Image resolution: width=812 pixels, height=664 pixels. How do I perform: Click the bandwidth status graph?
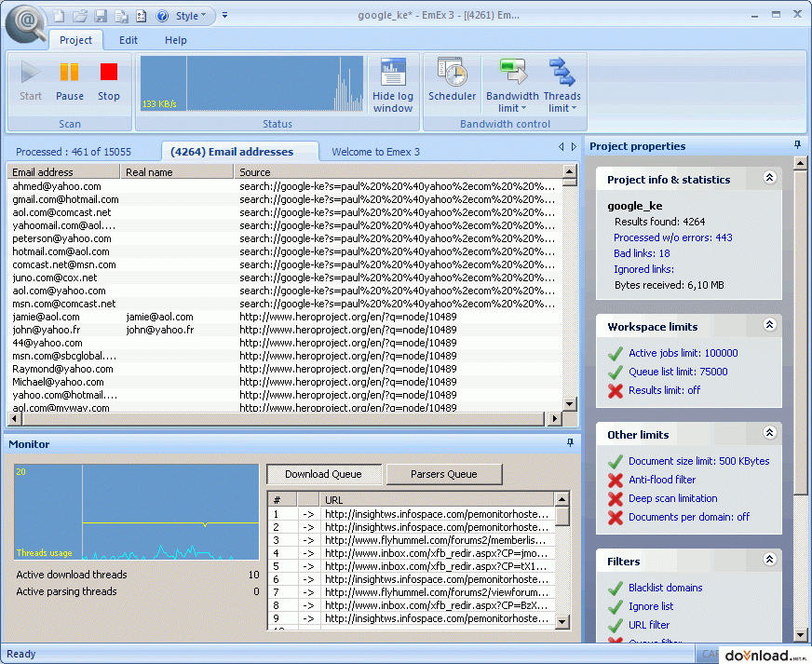[251, 84]
